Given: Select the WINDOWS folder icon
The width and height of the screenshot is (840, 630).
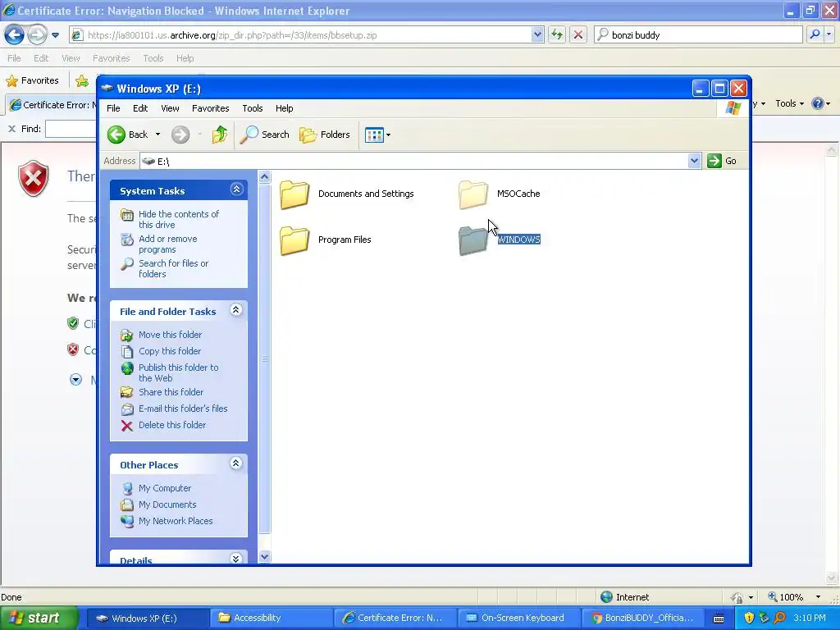Looking at the screenshot, I should click(473, 240).
